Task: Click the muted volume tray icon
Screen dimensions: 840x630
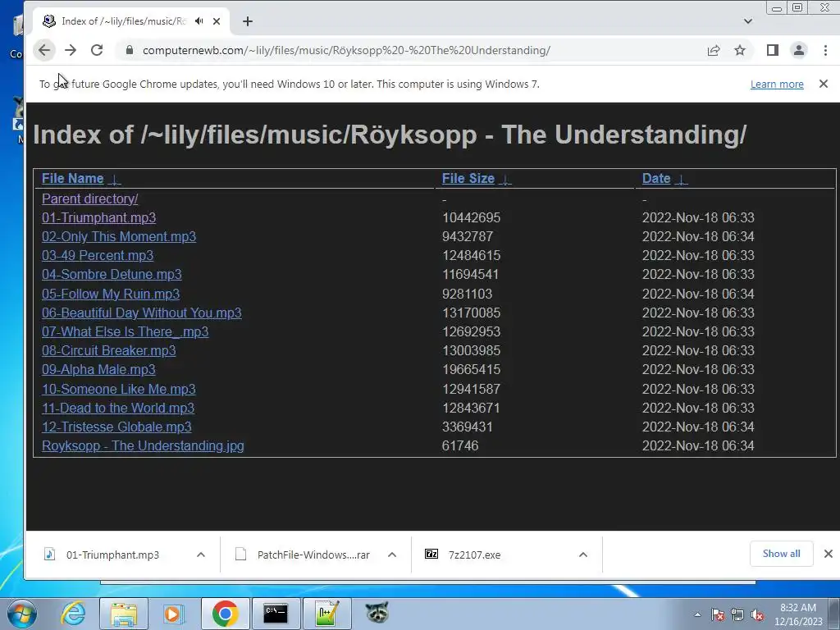Action: (x=757, y=614)
